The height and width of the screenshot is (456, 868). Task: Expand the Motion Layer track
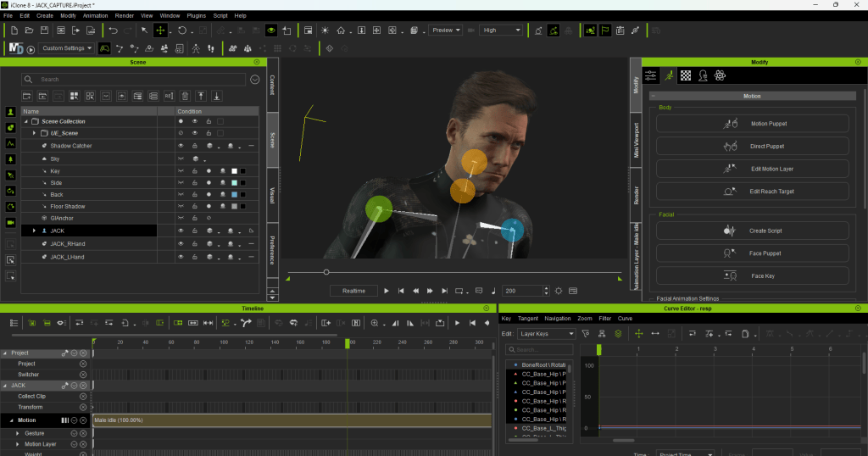(x=18, y=444)
